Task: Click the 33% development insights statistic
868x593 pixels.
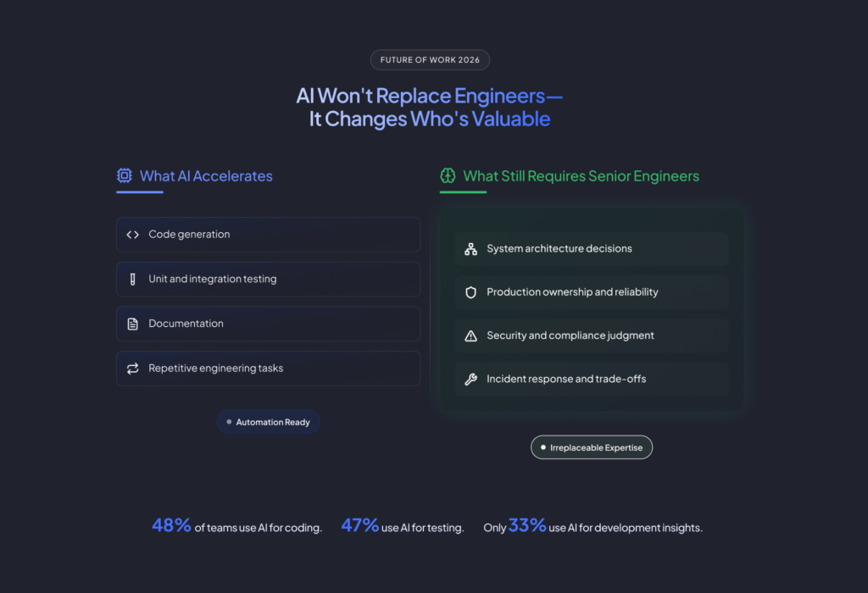Action: point(527,526)
